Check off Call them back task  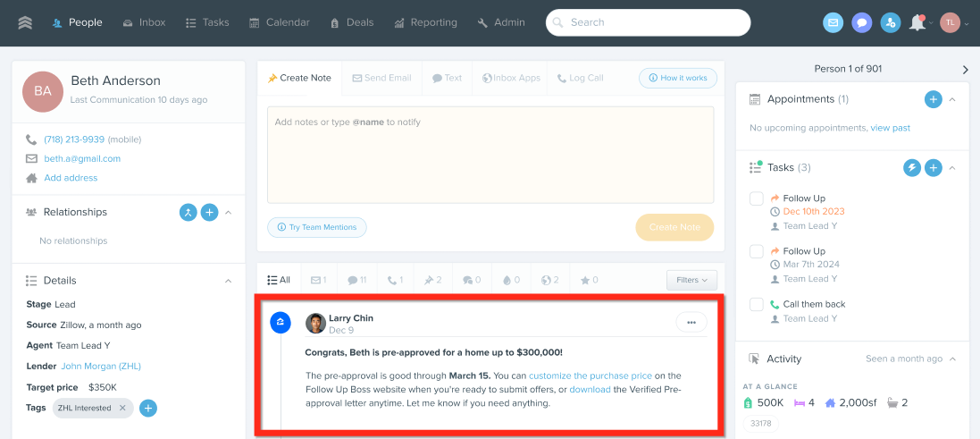[x=757, y=304]
